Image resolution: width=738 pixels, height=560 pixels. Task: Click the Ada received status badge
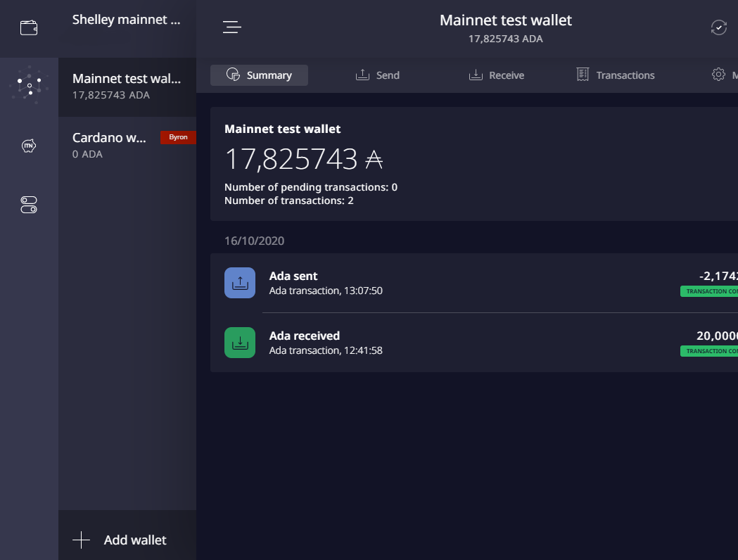click(x=709, y=351)
